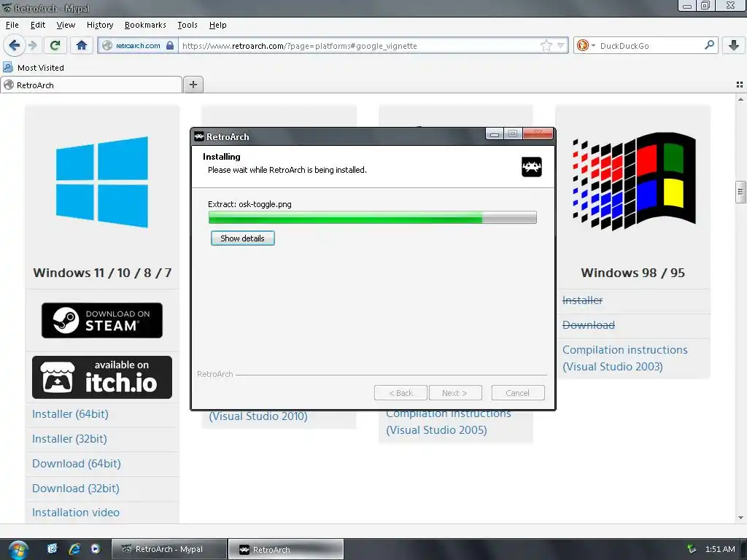Launch Internet Explorer from the taskbar
This screenshot has height=560, width=747.
(74, 549)
